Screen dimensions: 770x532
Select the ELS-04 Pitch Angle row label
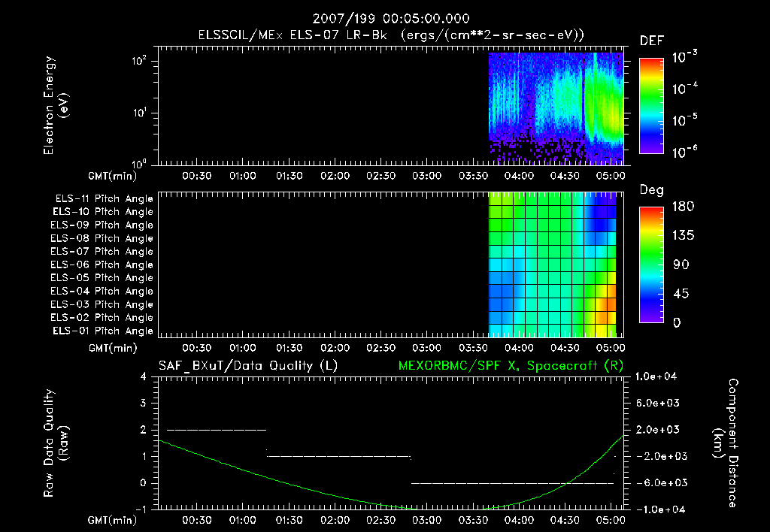pos(102,292)
